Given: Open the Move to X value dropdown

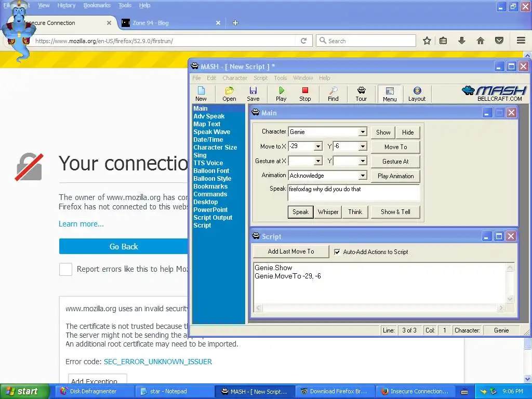Looking at the screenshot, I should click(x=318, y=146).
